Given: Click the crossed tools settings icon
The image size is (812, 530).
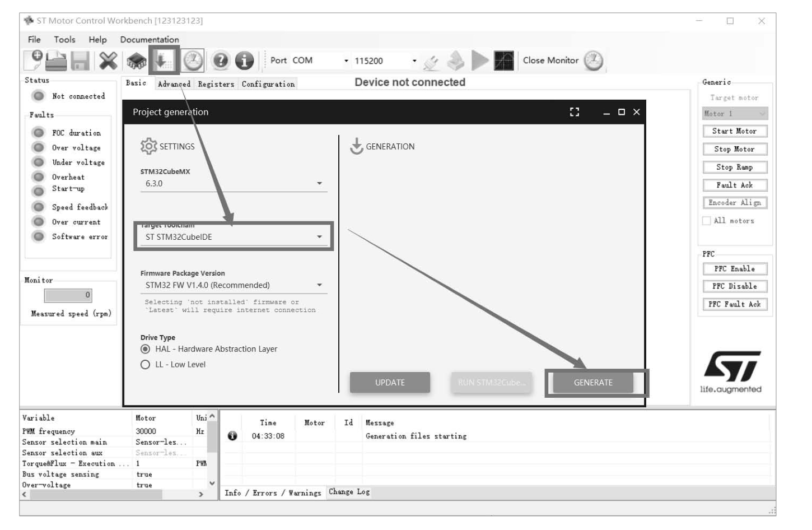Looking at the screenshot, I should coord(108,61).
